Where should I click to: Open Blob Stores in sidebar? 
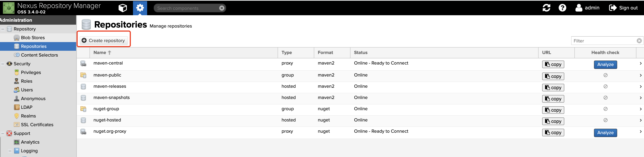33,38
